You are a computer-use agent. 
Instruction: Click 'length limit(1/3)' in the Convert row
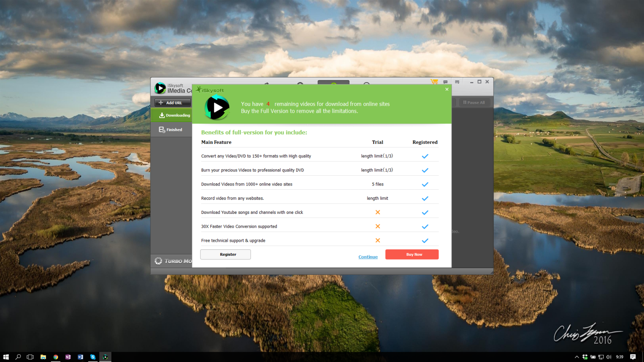click(x=377, y=156)
